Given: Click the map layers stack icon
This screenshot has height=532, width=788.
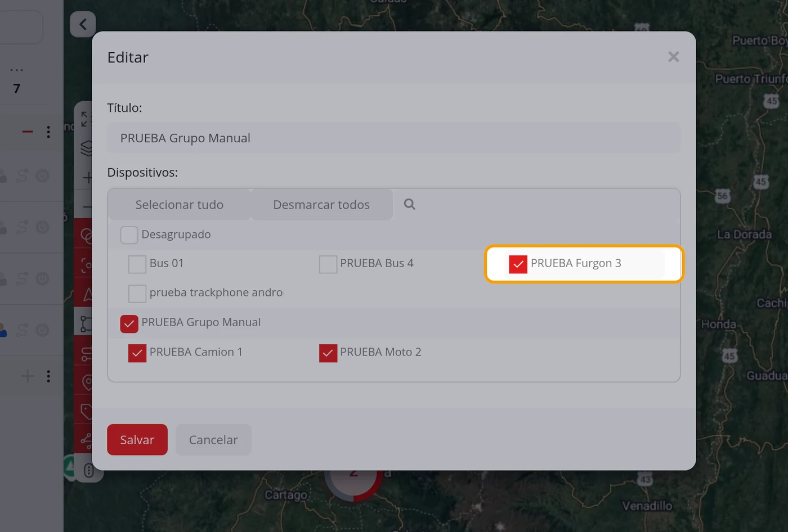Looking at the screenshot, I should (86, 148).
